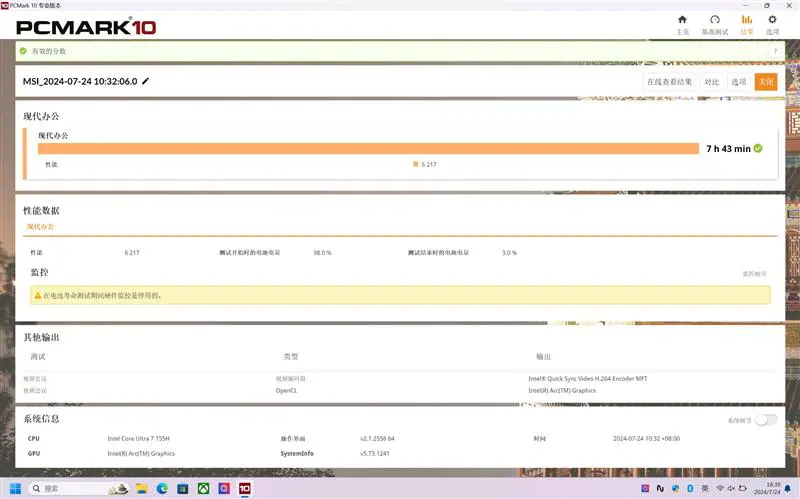Image resolution: width=800 pixels, height=499 pixels.
Task: Click the Quick Sync Video H.264 Encoder MFT entry
Action: (x=587, y=379)
